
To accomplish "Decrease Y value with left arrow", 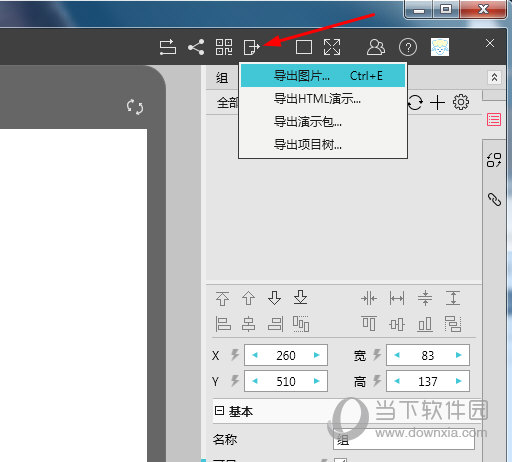I will click(x=255, y=381).
